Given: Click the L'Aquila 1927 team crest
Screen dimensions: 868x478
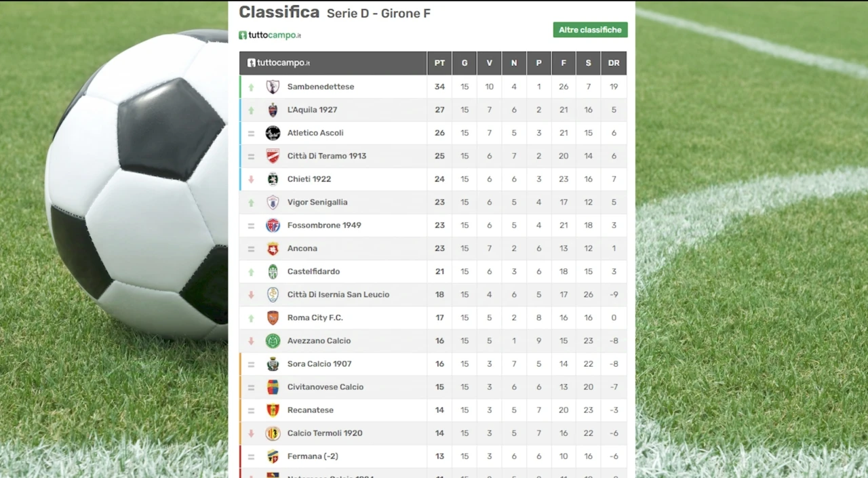Looking at the screenshot, I should click(x=273, y=110).
